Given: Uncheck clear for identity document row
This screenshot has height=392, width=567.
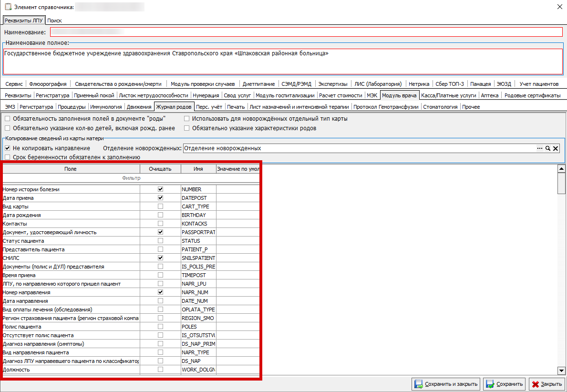Looking at the screenshot, I should 160,232.
